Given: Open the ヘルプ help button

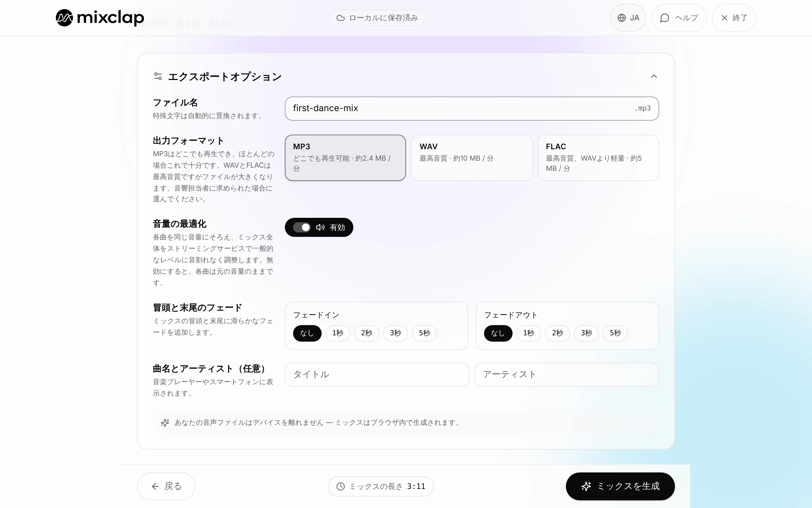Looking at the screenshot, I should pos(679,18).
